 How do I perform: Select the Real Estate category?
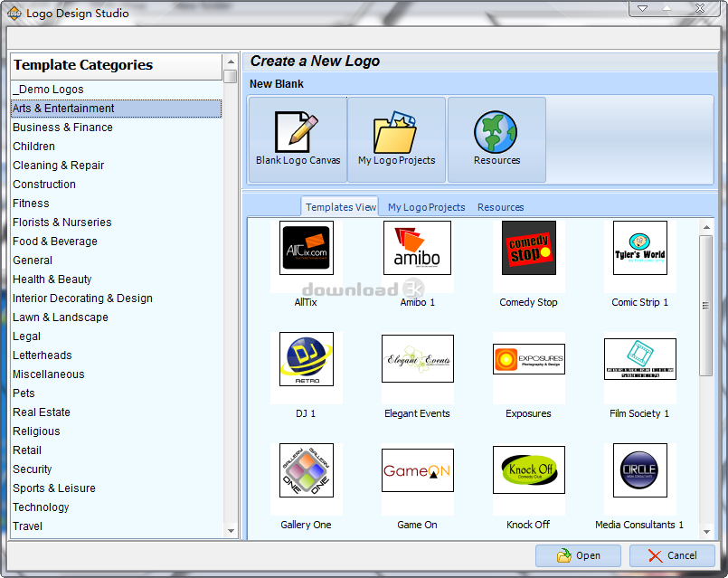117,412
